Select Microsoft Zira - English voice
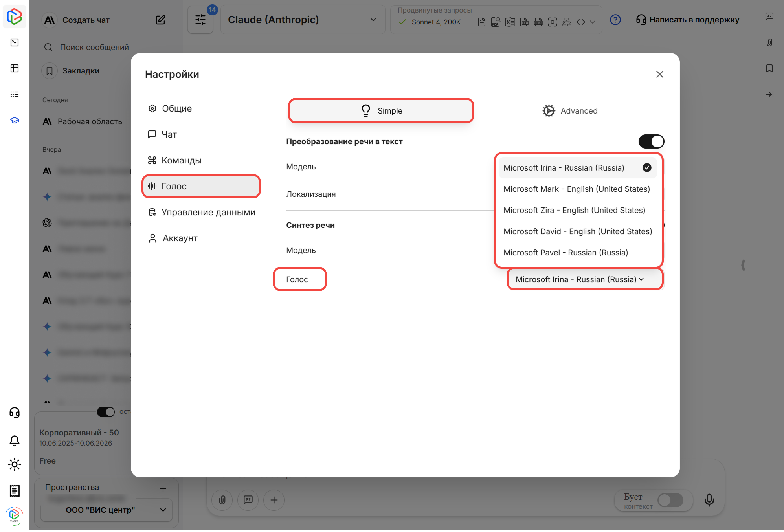 coord(577,210)
